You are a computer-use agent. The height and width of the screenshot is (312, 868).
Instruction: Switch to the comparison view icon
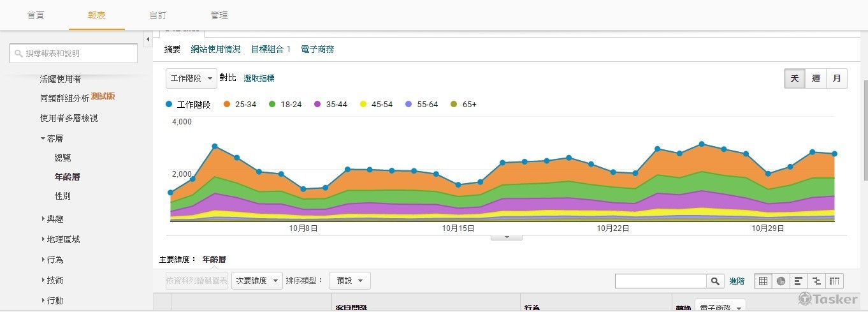pos(816,281)
